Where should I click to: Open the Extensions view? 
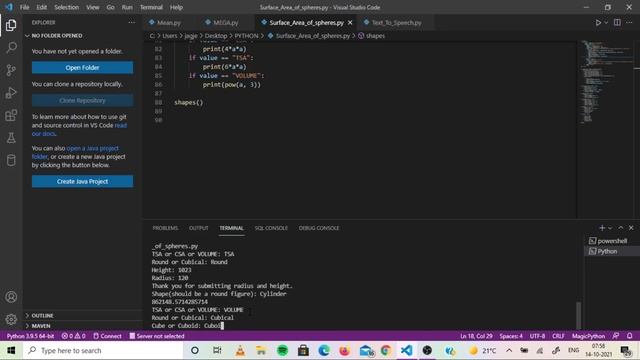click(x=11, y=116)
